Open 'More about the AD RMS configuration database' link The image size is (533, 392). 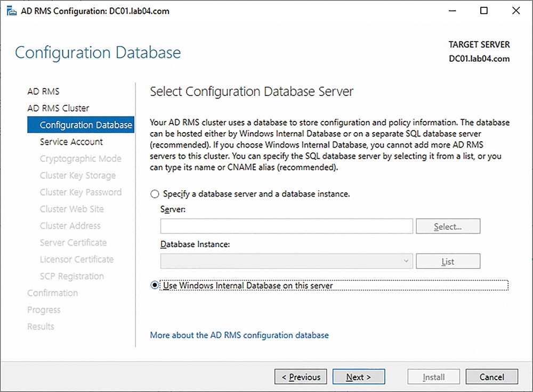[x=239, y=335]
